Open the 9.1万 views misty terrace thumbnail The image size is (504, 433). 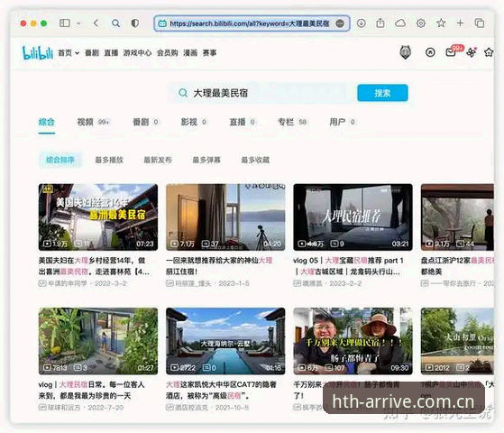tap(457, 217)
